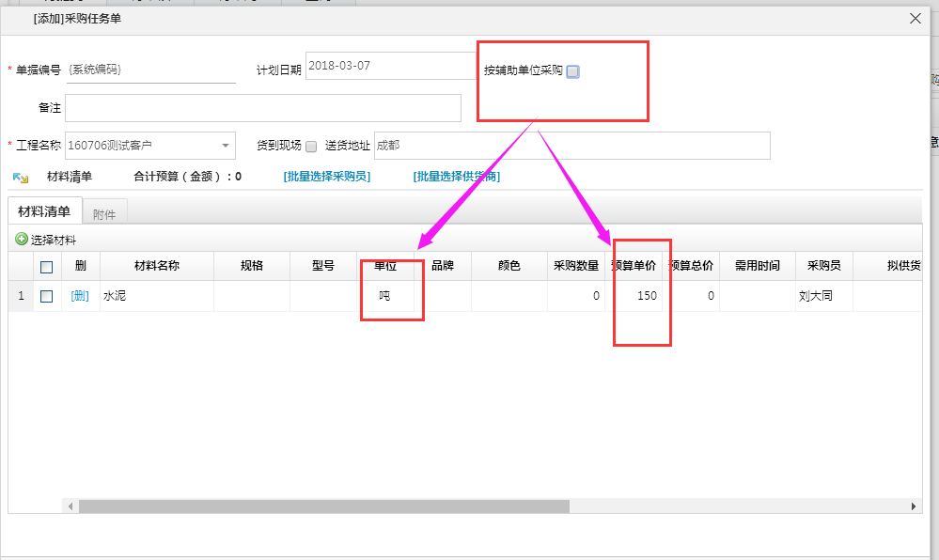Switch to the 附件 tab
This screenshot has width=939, height=560.
tap(104, 214)
